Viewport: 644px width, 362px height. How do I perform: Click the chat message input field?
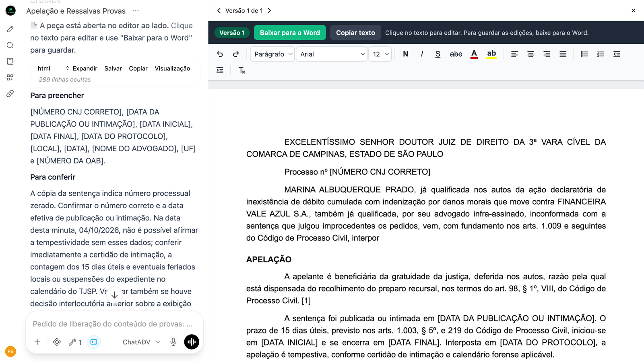tap(112, 324)
